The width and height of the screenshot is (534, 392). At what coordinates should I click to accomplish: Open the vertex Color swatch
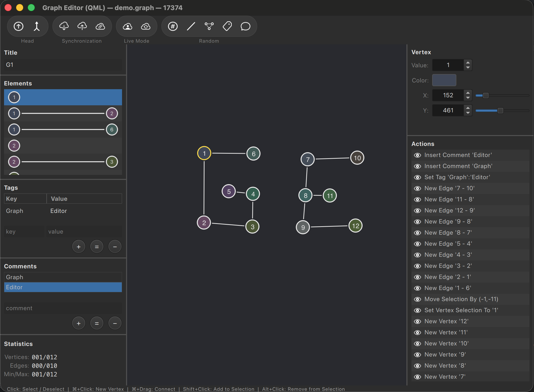click(x=444, y=80)
